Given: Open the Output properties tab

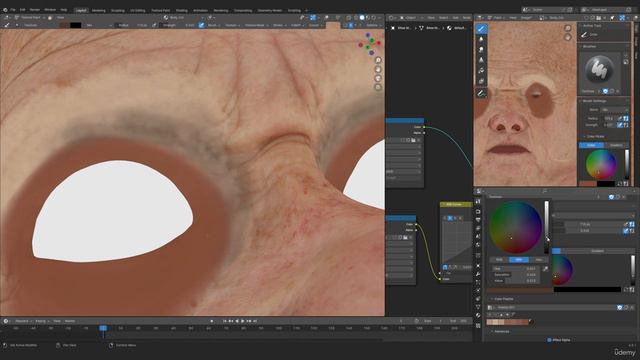Looking at the screenshot, I should [478, 220].
